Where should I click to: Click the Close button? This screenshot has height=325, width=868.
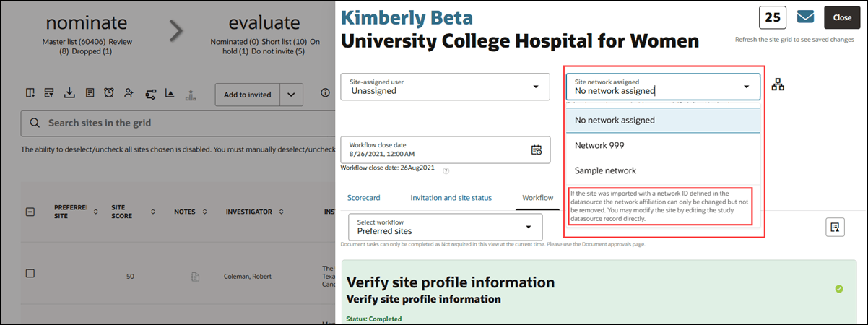tap(842, 17)
